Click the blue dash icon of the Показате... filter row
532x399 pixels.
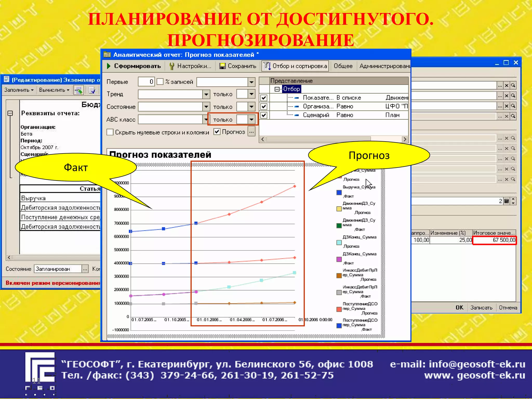[x=296, y=98]
